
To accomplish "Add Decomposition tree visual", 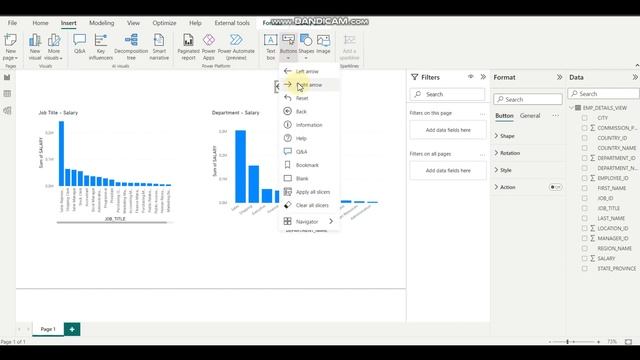I will pos(131,47).
